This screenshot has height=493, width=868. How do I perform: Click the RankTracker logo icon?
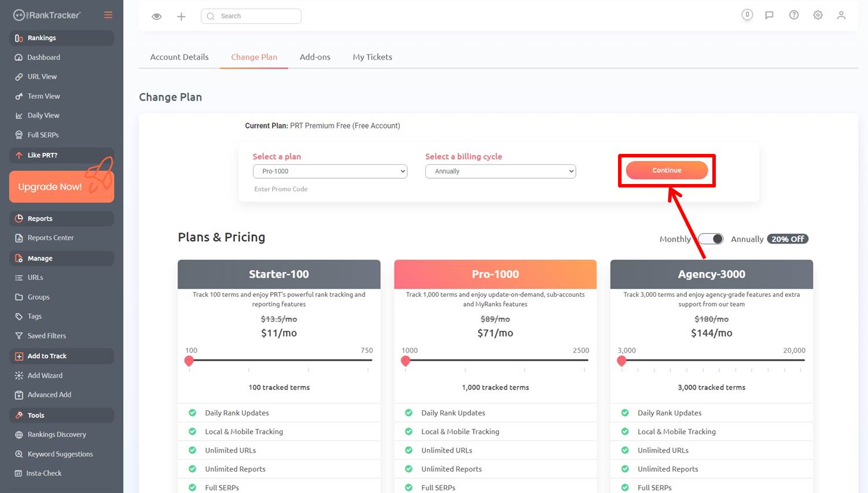[19, 15]
